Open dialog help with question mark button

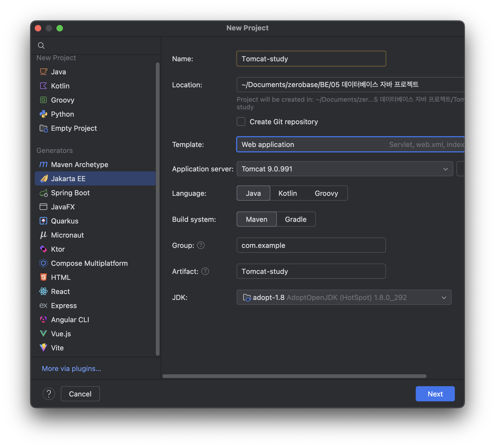pyautogui.click(x=49, y=394)
